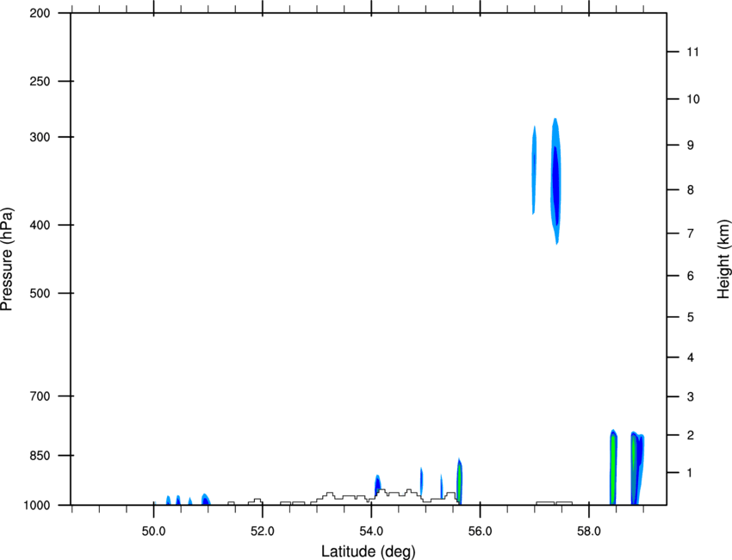732x560 pixels.
Task: Click the blue contour above terrain near 54.1 degrees
Action: coord(378,484)
